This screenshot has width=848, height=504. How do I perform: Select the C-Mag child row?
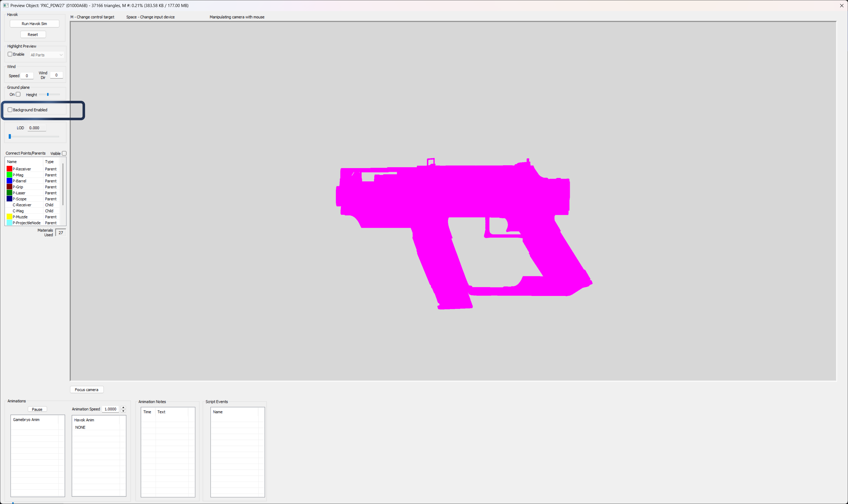(x=33, y=211)
